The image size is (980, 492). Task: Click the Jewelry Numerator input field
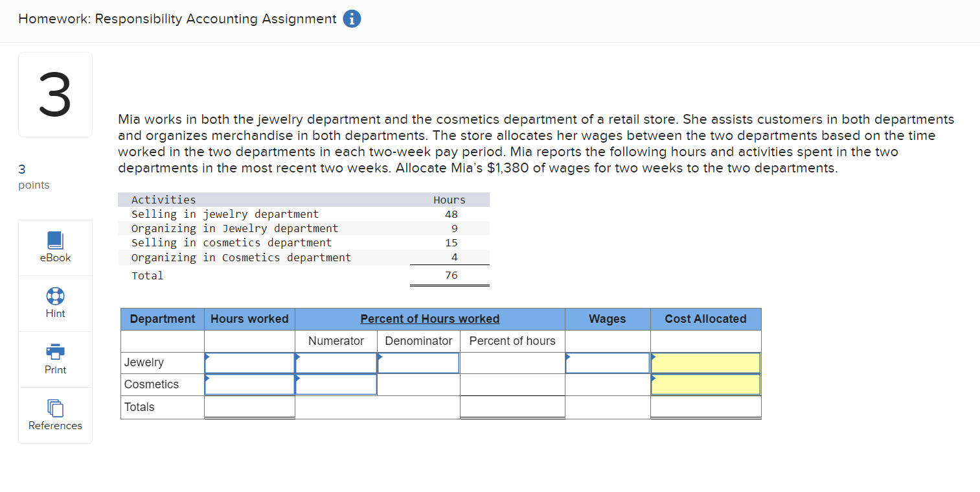point(336,362)
